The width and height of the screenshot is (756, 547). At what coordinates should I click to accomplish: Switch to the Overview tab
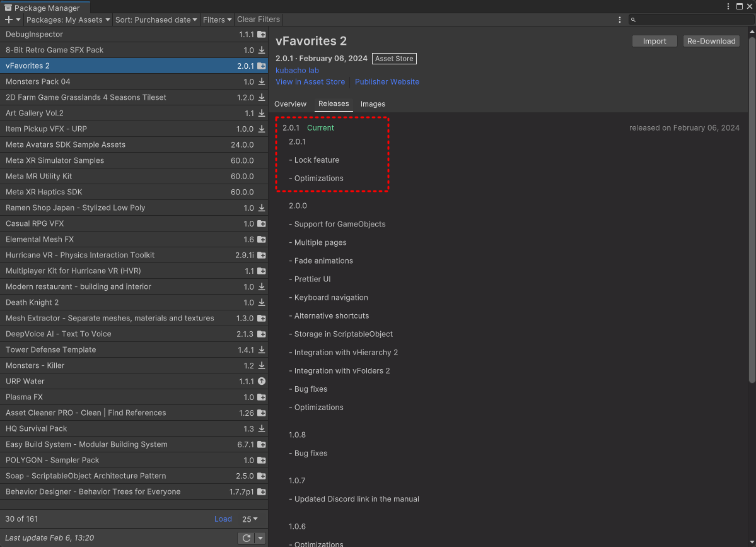(290, 103)
